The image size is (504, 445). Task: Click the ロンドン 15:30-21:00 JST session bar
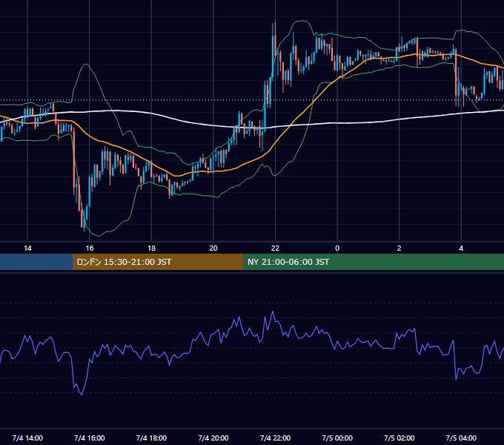(x=157, y=262)
